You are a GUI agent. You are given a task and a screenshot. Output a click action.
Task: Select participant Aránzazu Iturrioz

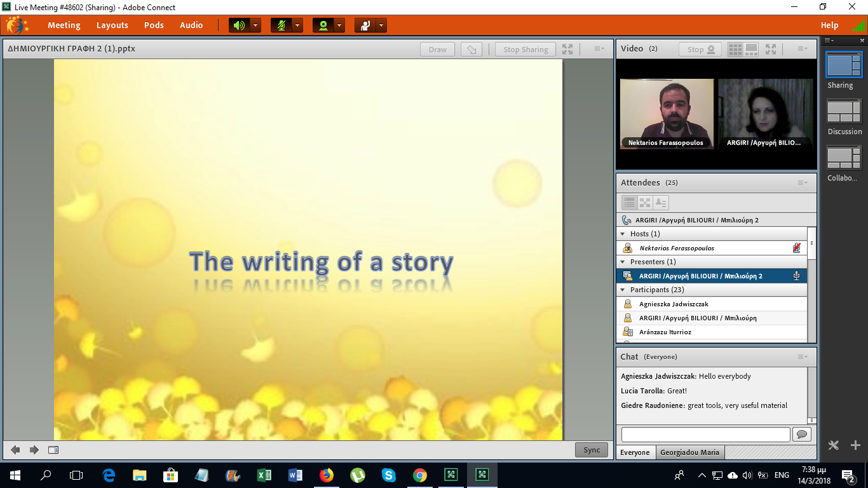pos(712,332)
